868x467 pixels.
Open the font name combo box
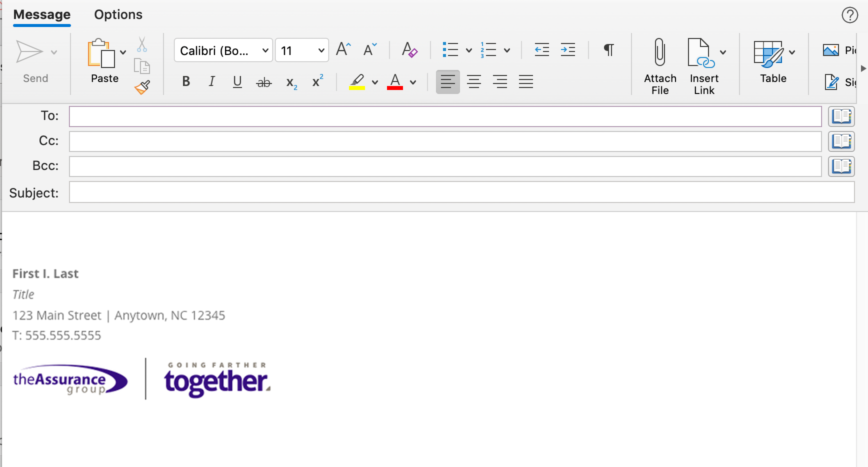click(x=223, y=50)
